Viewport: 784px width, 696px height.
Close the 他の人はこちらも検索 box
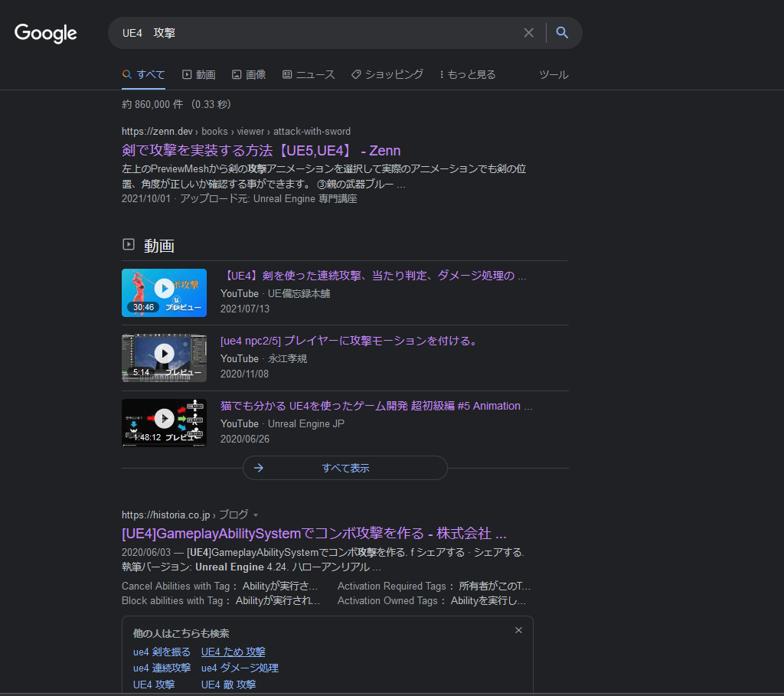coord(518,630)
